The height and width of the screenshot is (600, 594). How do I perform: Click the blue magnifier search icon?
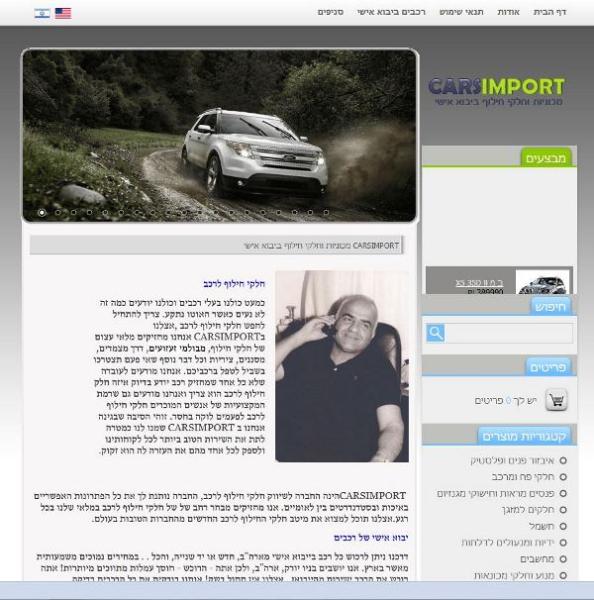(x=436, y=333)
